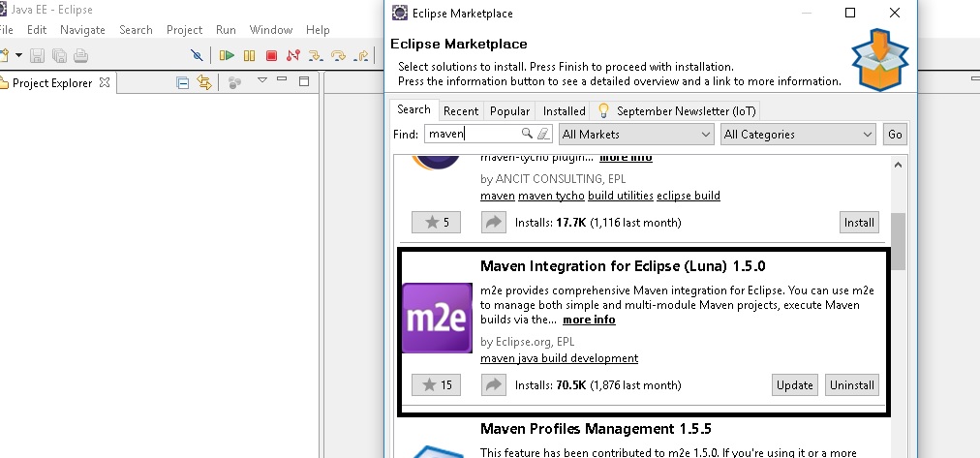Click the Update button for m2e
The height and width of the screenshot is (458, 980).
[x=794, y=385]
